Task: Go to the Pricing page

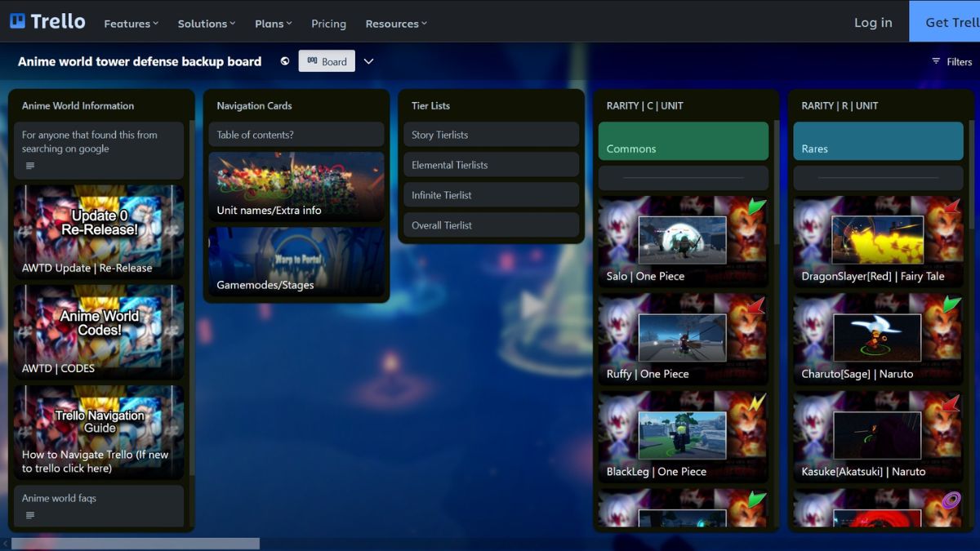Action: click(x=328, y=24)
